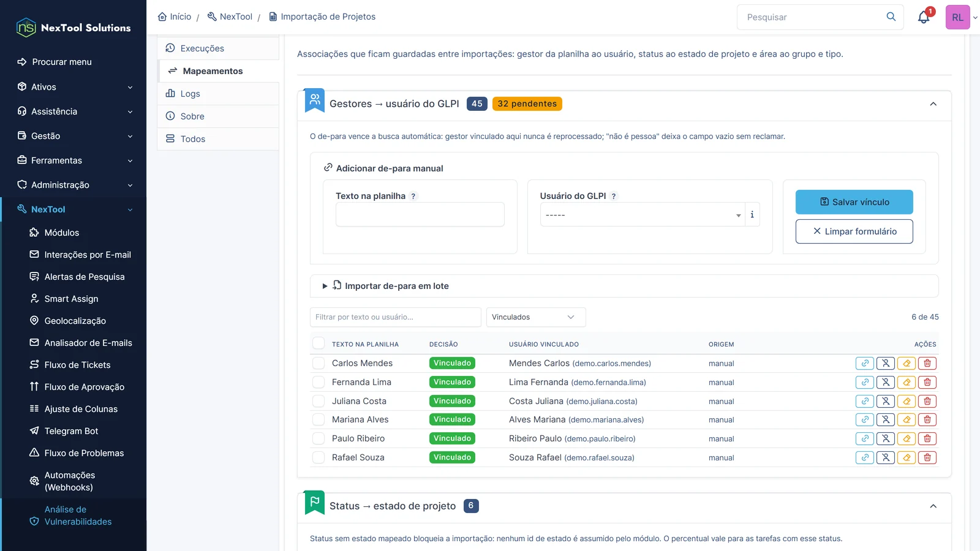The image size is (980, 551).
Task: Collapse the Gestores → usuário do GLPI panel
Action: [933, 104]
